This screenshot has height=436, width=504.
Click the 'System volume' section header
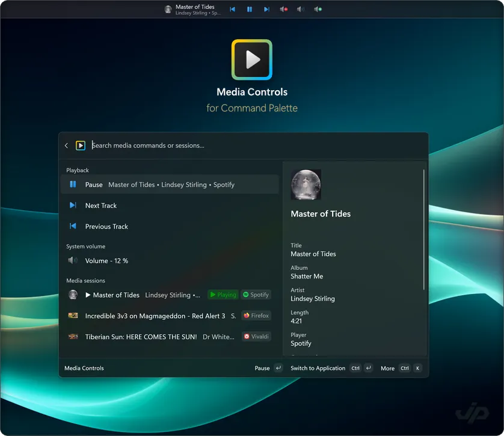click(x=85, y=247)
